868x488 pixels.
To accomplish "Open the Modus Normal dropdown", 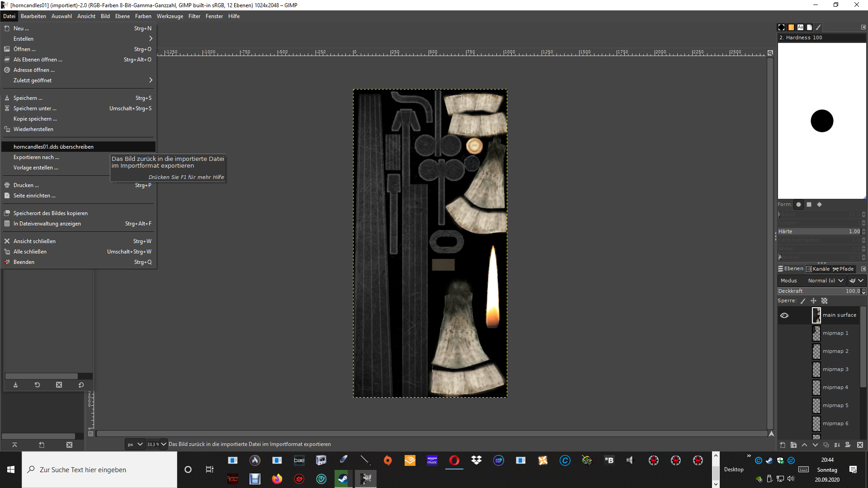I will [x=825, y=281].
